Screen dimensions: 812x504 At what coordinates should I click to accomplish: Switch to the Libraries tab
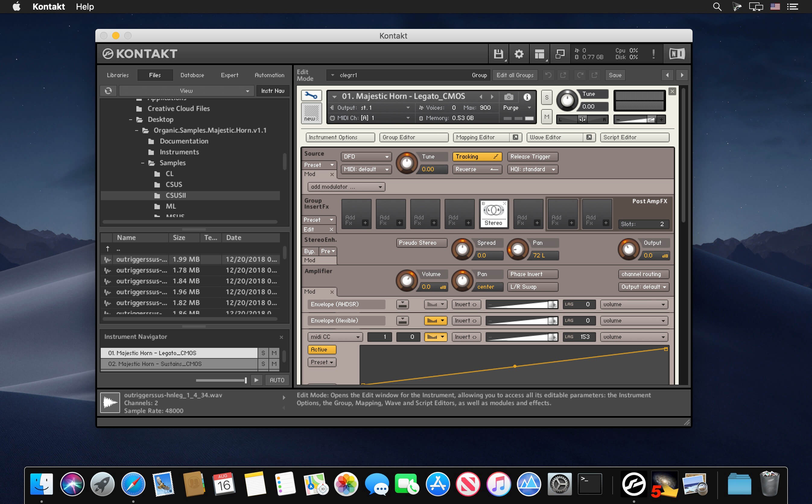pyautogui.click(x=118, y=75)
